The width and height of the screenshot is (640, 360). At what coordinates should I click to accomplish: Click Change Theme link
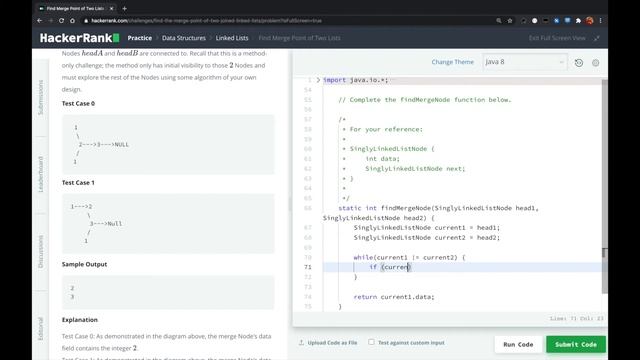pos(453,62)
